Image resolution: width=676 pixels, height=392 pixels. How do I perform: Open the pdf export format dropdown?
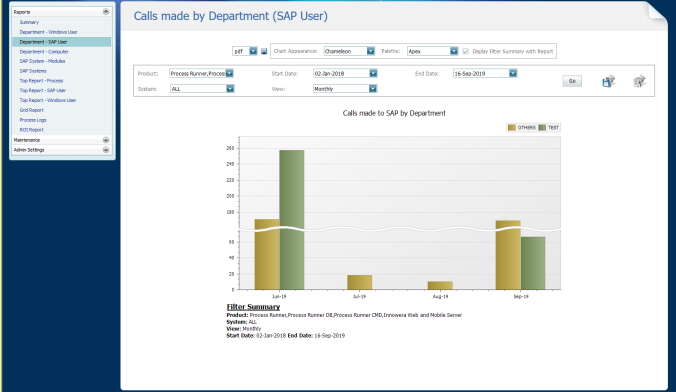[x=254, y=51]
